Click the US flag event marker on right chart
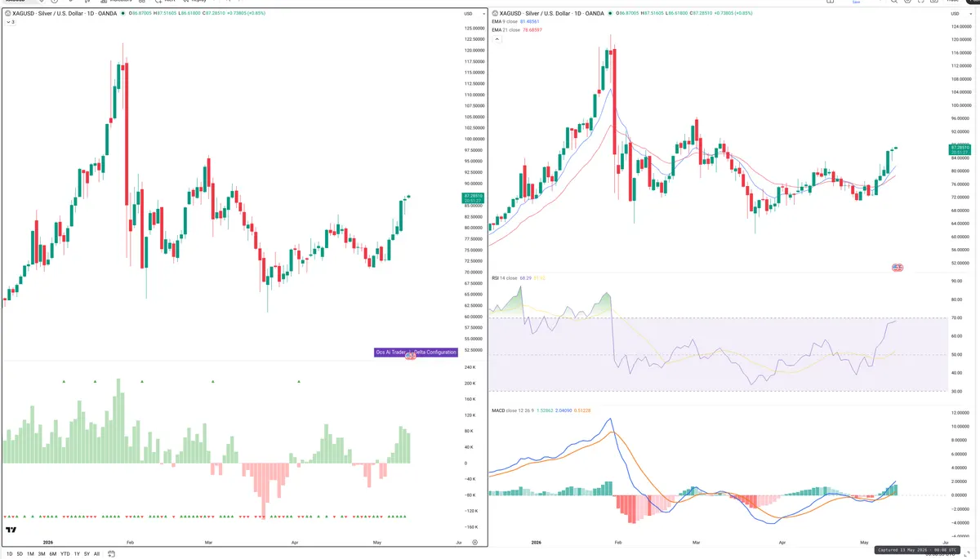980x559 pixels. tap(898, 268)
